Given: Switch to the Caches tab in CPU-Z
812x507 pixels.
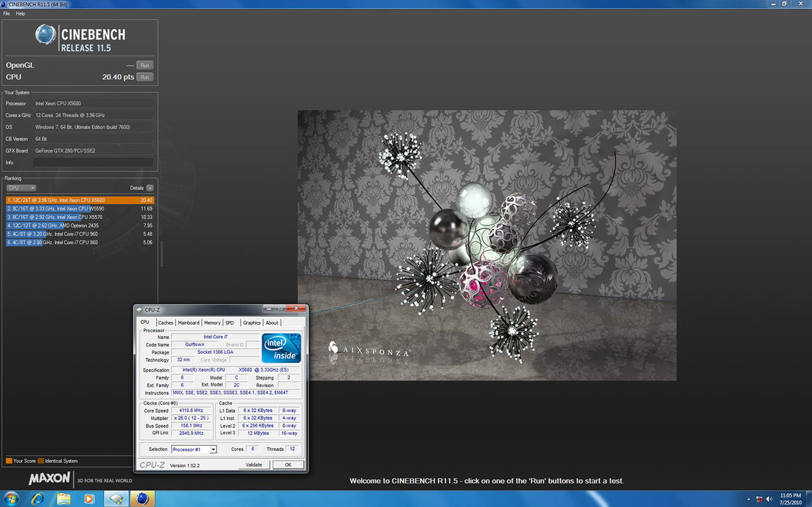Looking at the screenshot, I should coord(166,323).
